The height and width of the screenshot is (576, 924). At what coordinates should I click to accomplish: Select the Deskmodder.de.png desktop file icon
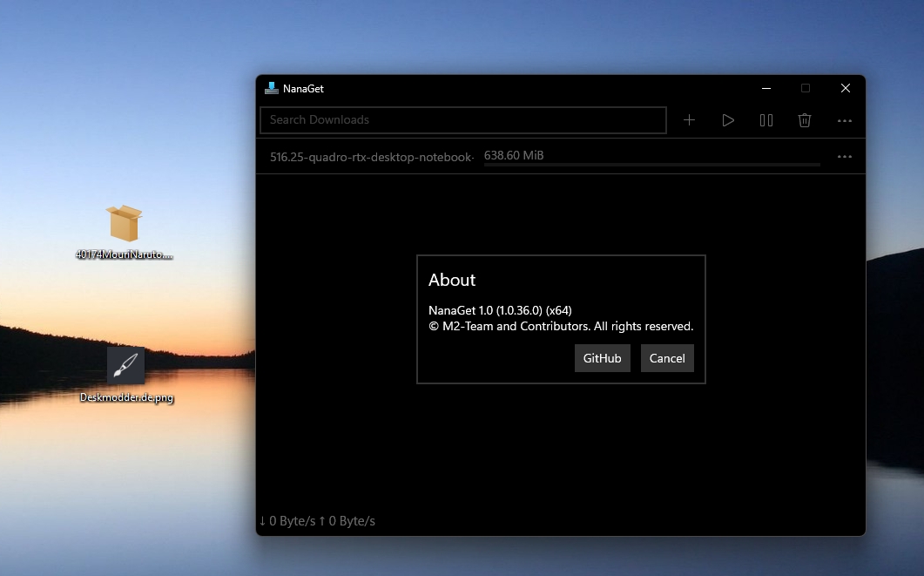tap(126, 375)
